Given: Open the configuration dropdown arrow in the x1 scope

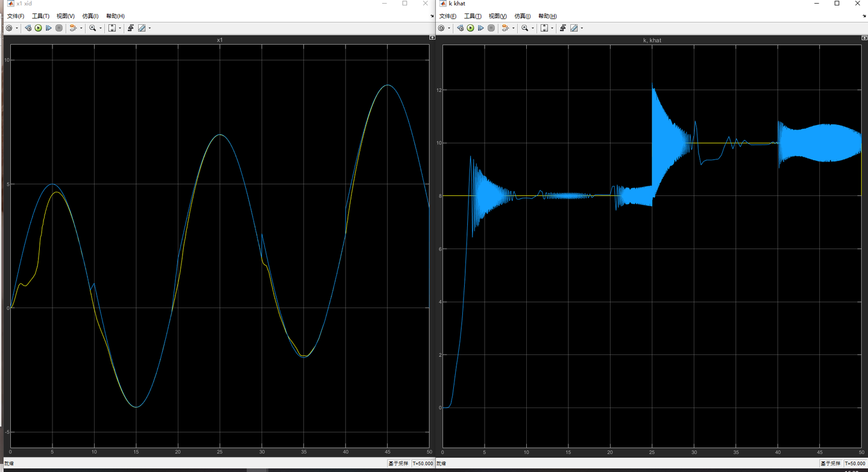Looking at the screenshot, I should (16, 28).
